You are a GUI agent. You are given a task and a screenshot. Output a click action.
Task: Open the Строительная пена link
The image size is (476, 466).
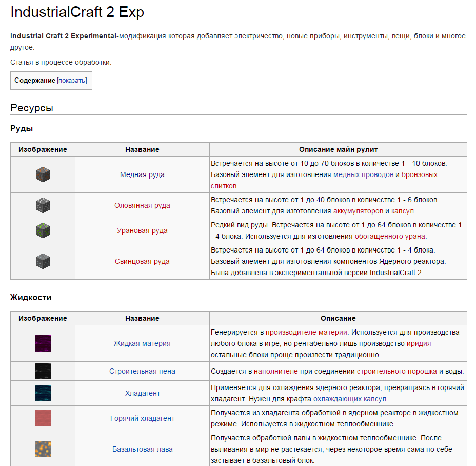click(x=142, y=371)
